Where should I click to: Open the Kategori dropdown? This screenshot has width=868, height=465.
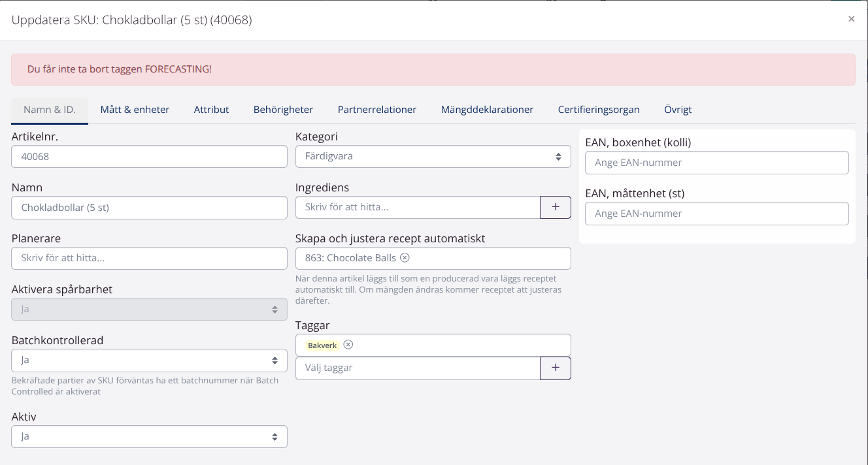click(433, 157)
